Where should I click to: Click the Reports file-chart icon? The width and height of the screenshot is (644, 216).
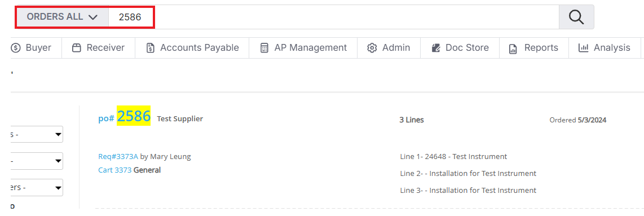[513, 49]
